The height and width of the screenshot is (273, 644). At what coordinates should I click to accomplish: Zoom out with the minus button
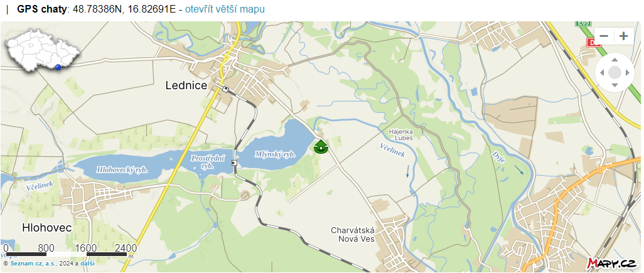pyautogui.click(x=604, y=36)
